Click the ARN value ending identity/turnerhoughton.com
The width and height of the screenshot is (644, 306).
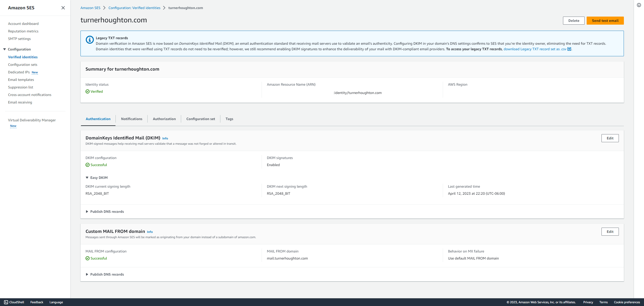[357, 93]
